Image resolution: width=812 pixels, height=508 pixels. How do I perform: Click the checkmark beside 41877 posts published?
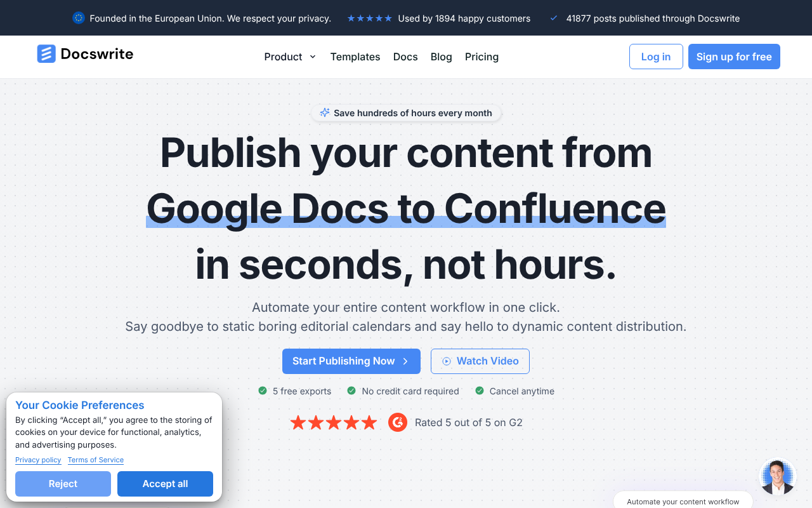554,18
